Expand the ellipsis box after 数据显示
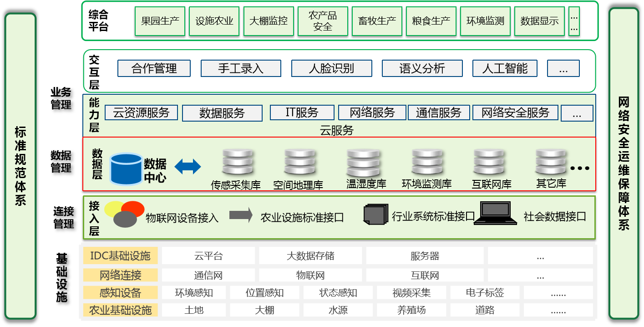 coord(574,21)
